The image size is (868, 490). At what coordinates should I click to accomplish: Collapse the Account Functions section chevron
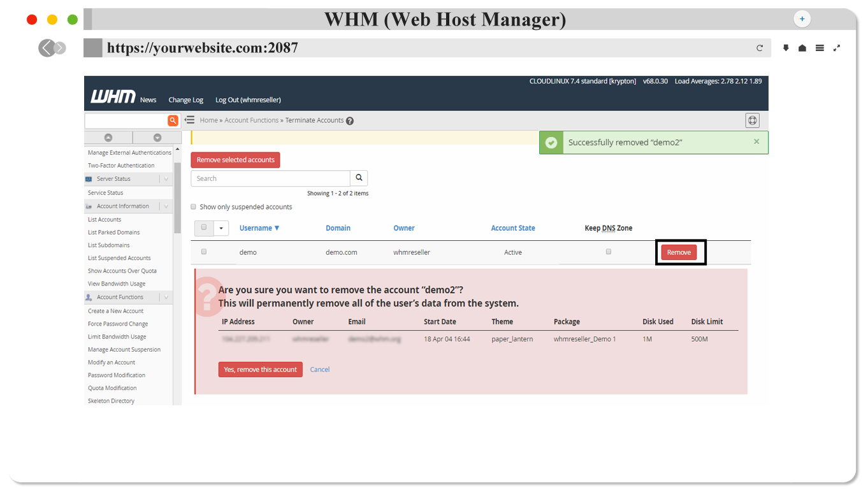coord(166,298)
